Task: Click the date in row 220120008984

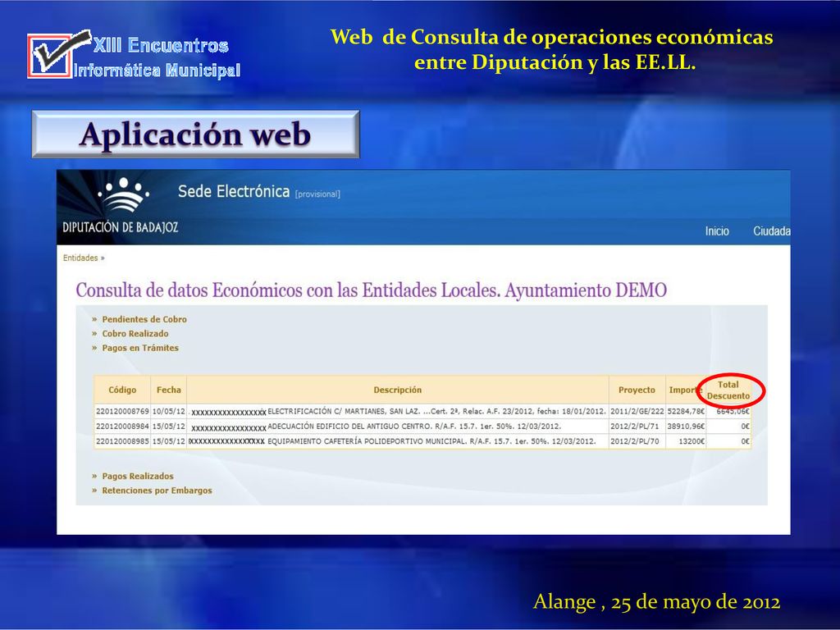Action: 169,427
